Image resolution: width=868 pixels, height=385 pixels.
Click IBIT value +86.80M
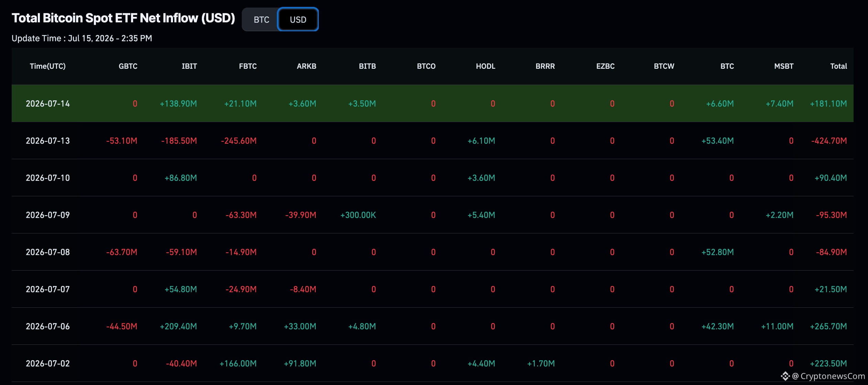point(181,178)
